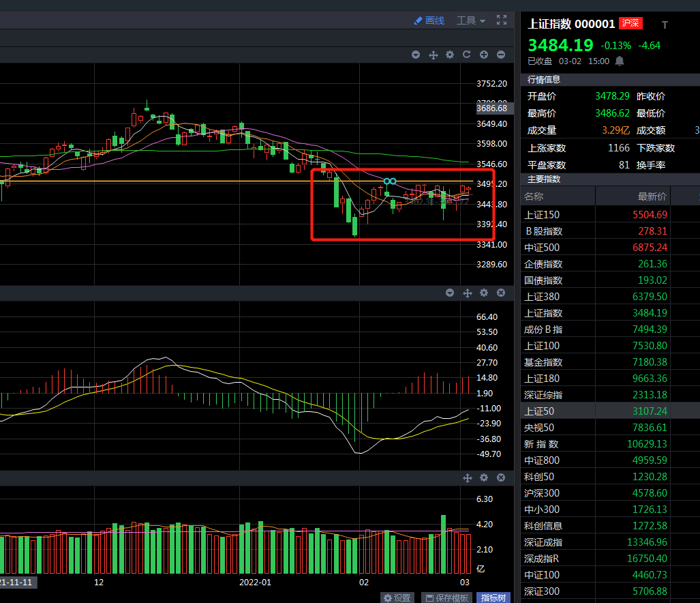Select 国债指数 index row

point(610,280)
